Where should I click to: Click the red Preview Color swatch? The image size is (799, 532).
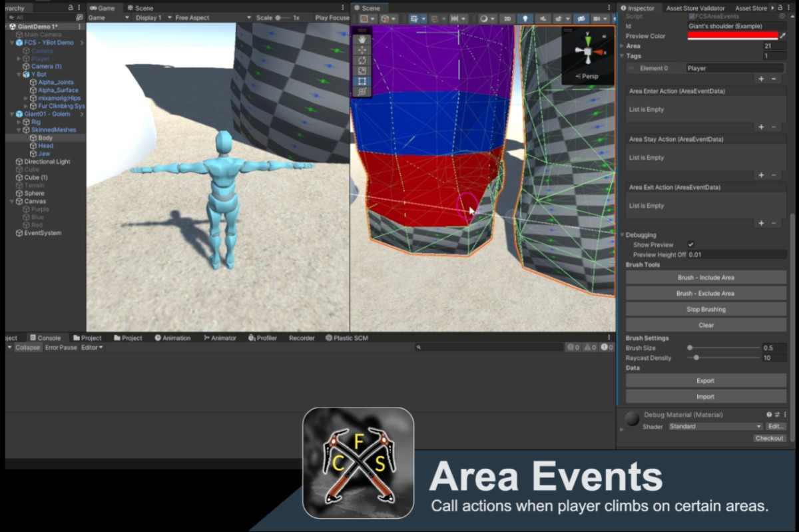pos(732,36)
